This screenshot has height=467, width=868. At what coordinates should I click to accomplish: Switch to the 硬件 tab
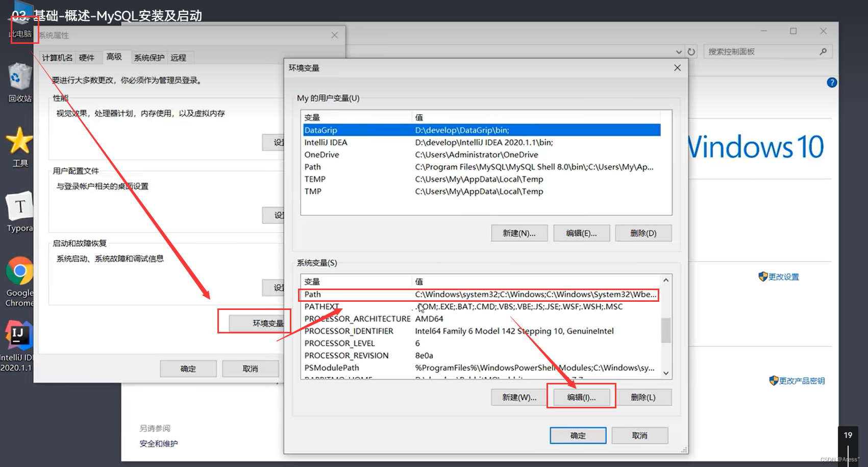[87, 58]
